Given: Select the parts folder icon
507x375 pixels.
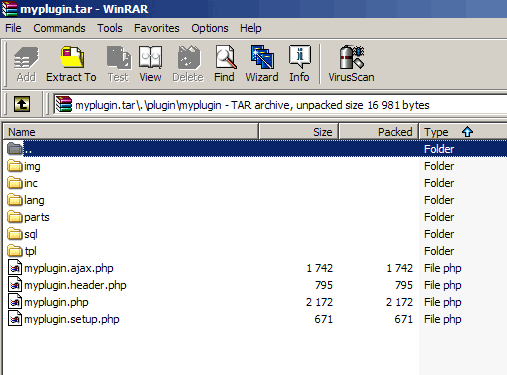Looking at the screenshot, I should (x=15, y=217).
